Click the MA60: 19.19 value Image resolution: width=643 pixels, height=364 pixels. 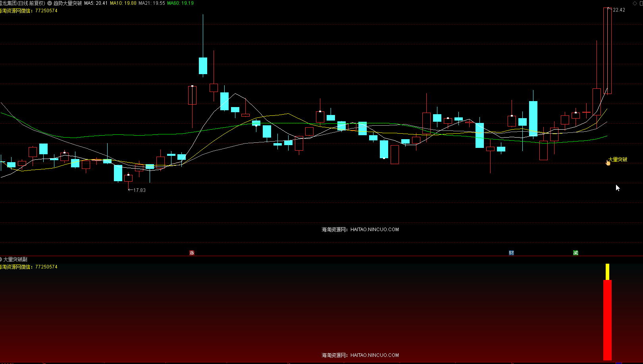(181, 3)
